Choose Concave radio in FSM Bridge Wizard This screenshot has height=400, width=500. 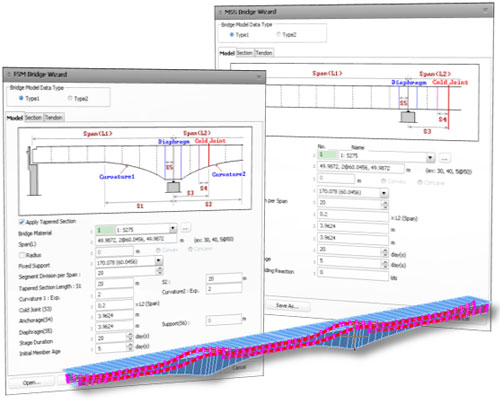[x=190, y=249]
